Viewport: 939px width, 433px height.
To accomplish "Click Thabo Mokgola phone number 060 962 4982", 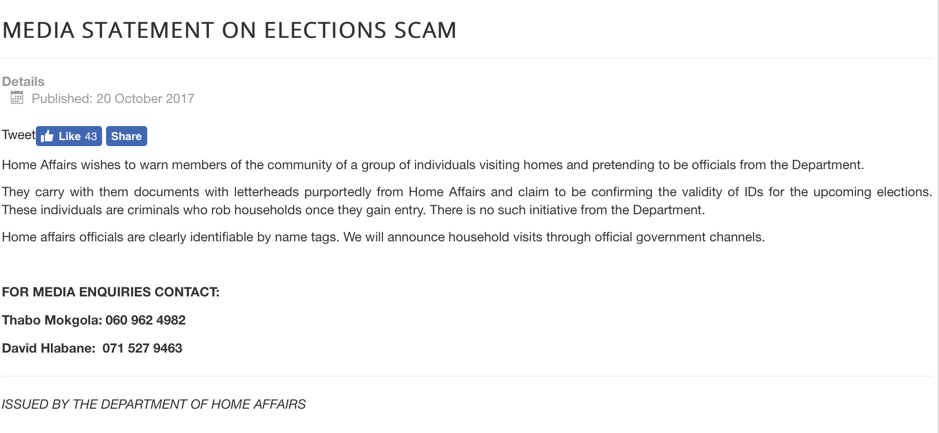I will (146, 320).
